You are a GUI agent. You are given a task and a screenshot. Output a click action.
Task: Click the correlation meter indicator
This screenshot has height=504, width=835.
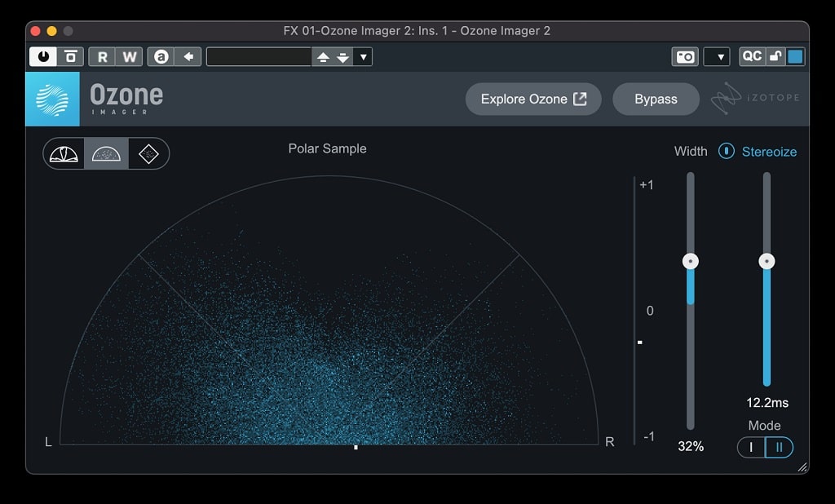640,343
